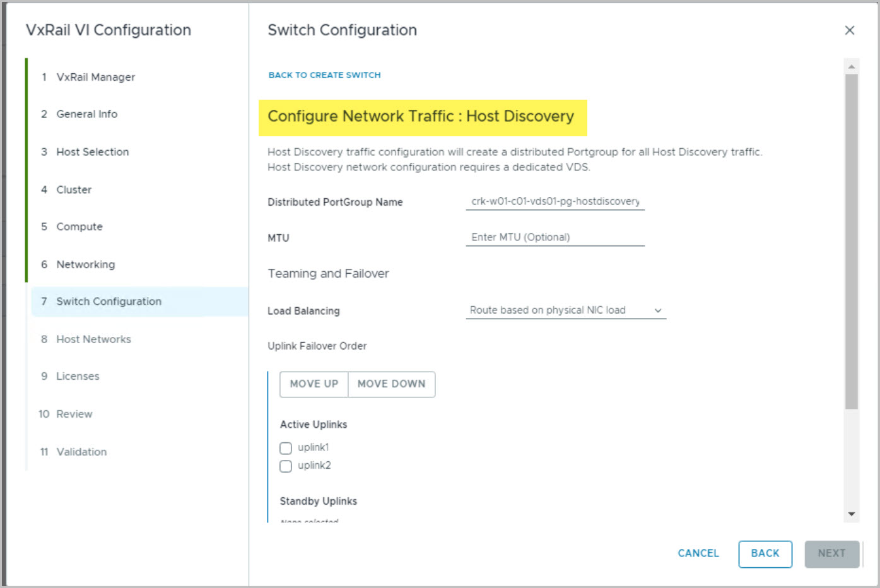
Task: Open Host Selection step
Action: click(92, 152)
